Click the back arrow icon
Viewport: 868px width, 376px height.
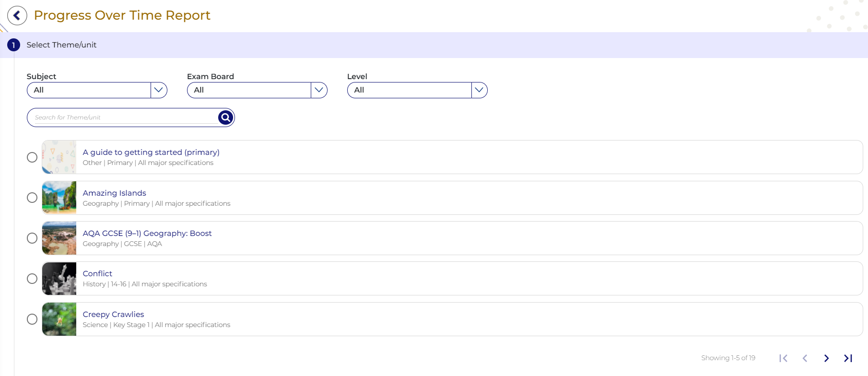(x=17, y=15)
